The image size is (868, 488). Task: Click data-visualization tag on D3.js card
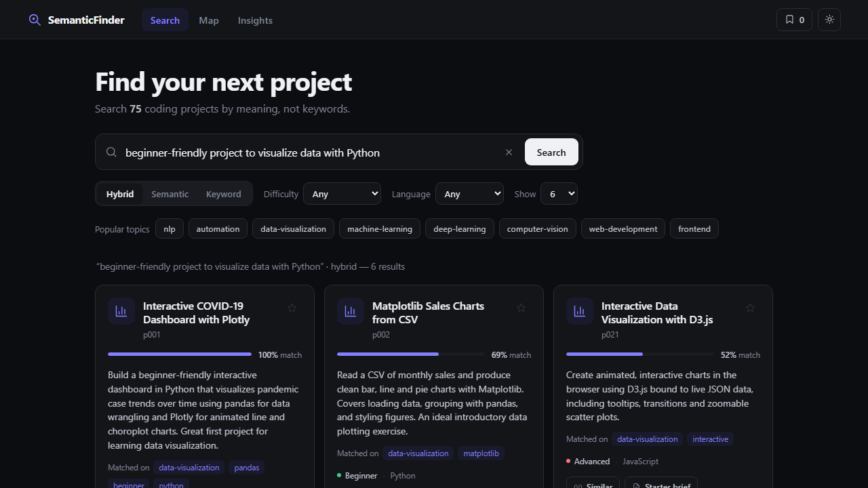pos(648,439)
